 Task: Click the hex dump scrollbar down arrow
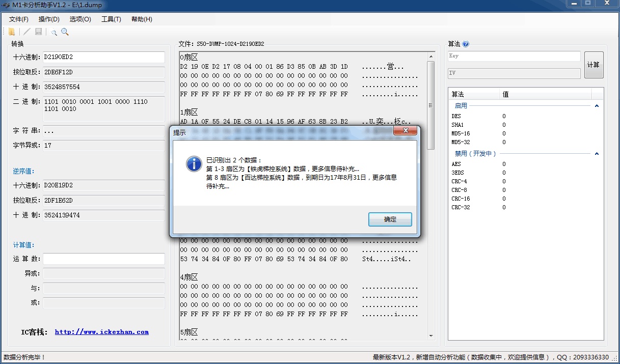click(x=430, y=335)
